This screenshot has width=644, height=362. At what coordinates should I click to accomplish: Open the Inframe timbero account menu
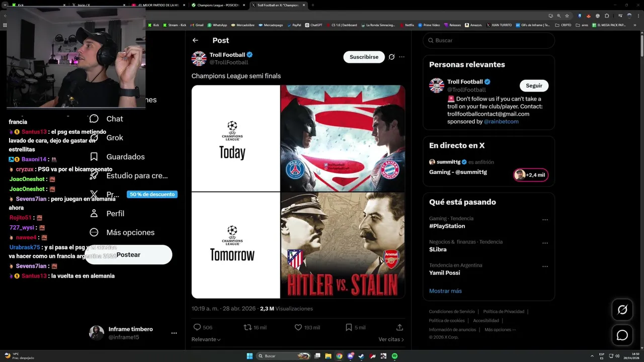click(x=174, y=333)
